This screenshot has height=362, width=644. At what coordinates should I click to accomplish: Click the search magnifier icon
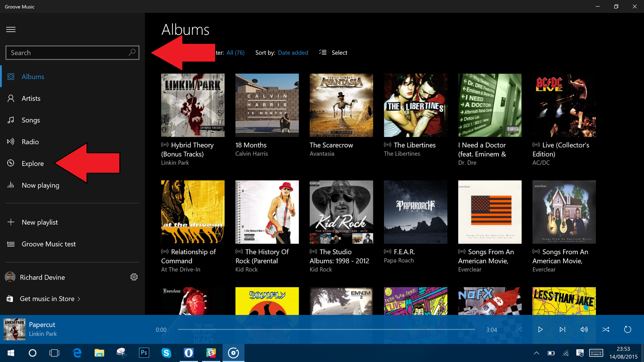(132, 52)
